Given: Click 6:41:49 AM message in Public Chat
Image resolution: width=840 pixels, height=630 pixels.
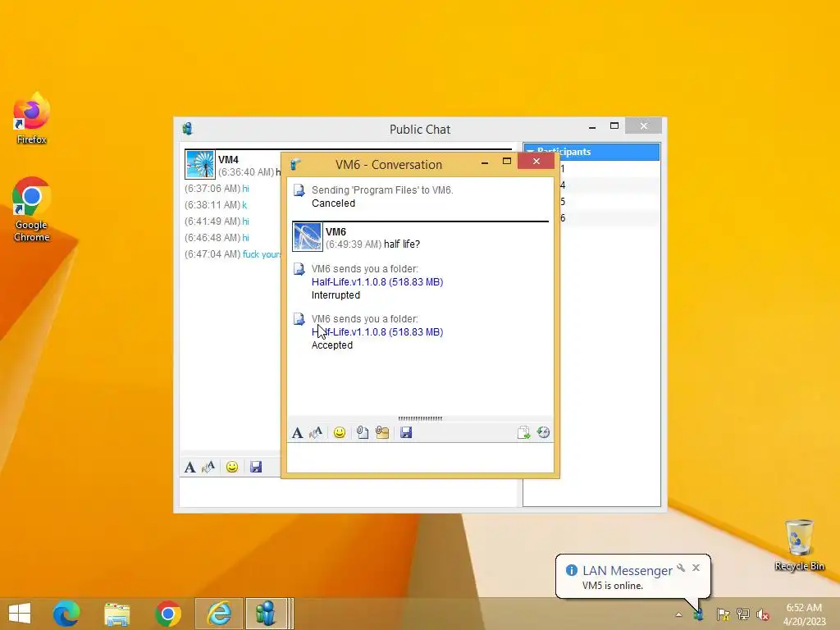Looking at the screenshot, I should point(217,221).
